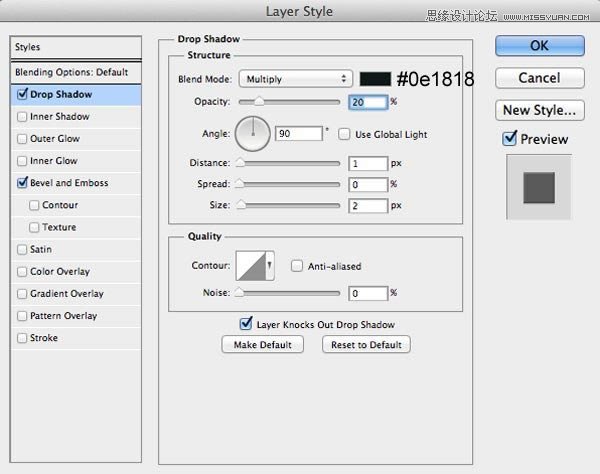
Task: Check the Anti-aliased option
Action: pyautogui.click(x=297, y=266)
